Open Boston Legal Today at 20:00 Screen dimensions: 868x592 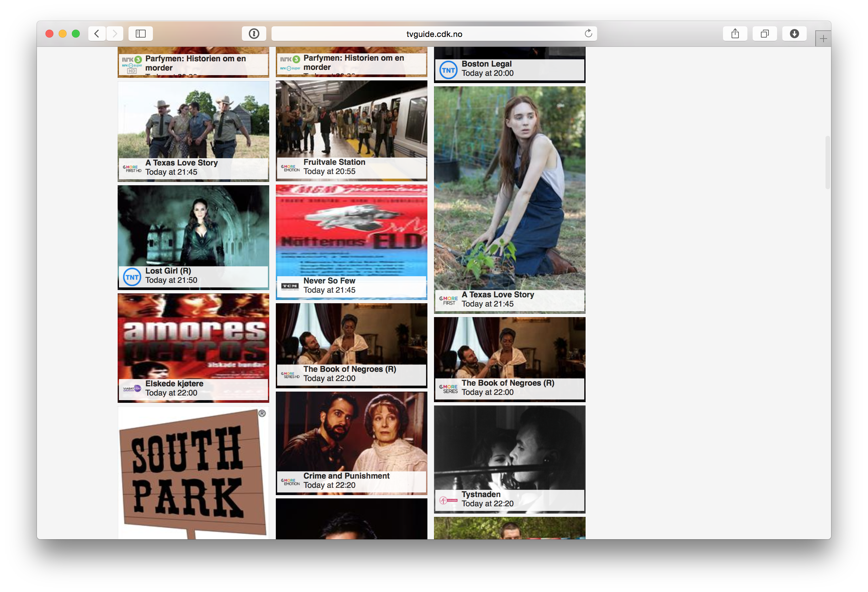[x=487, y=73]
